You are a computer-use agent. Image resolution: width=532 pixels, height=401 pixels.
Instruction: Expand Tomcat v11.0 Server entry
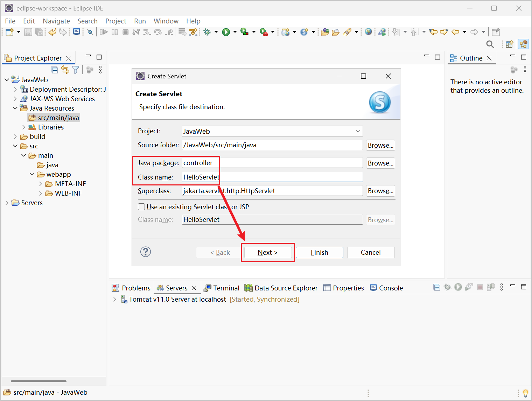tap(114, 300)
